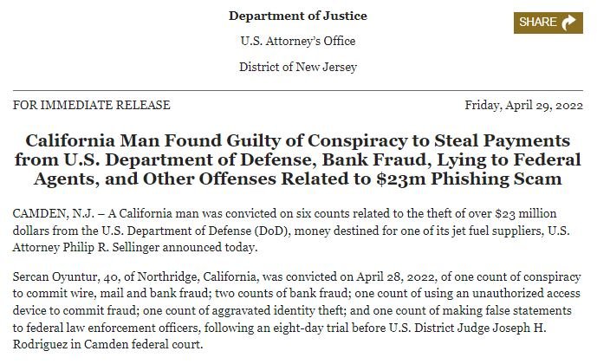Select the FOR IMMEDIATE RELEASE label
The image size is (597, 364).
pos(91,105)
